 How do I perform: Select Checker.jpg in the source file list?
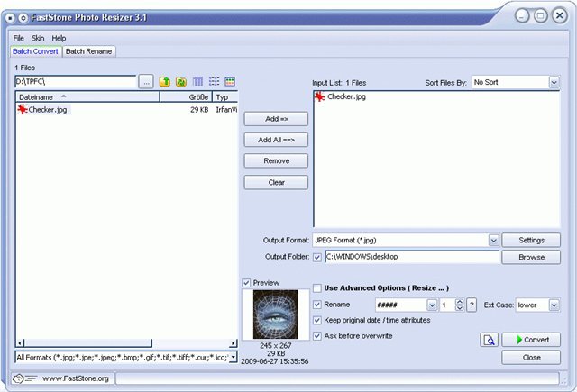[47, 110]
